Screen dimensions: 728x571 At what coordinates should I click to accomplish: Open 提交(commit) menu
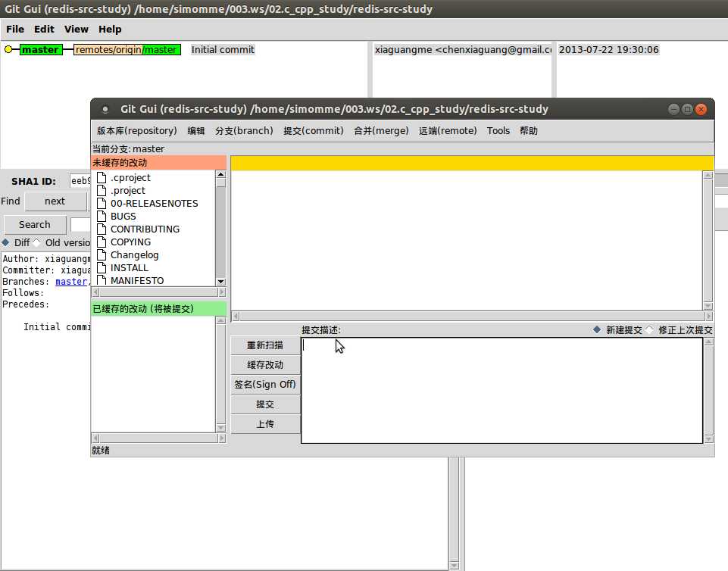tap(314, 131)
